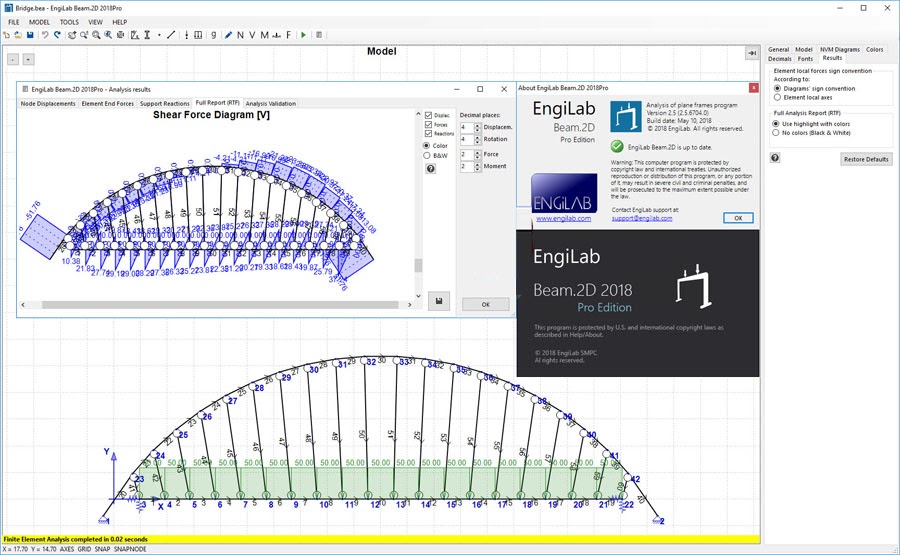Screen dimensions: 900x555
Task: Collapse the side panel with the arrow button
Action: 752,53
